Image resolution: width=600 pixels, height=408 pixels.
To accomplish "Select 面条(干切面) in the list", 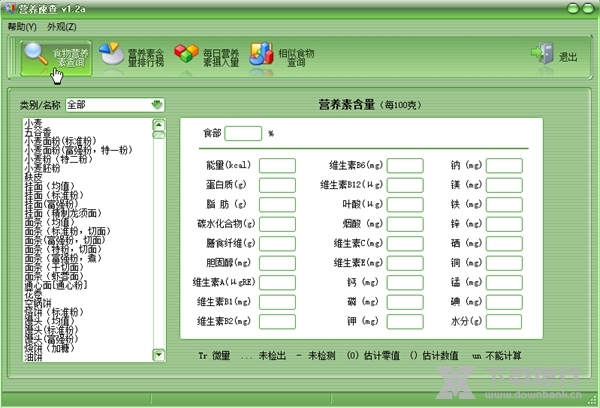I will point(54,267).
